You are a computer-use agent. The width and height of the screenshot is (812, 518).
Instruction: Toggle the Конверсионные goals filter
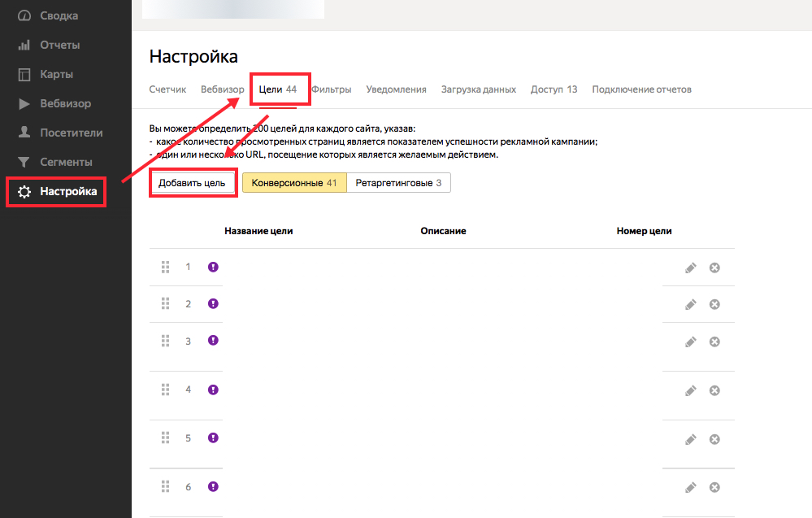pyautogui.click(x=293, y=182)
